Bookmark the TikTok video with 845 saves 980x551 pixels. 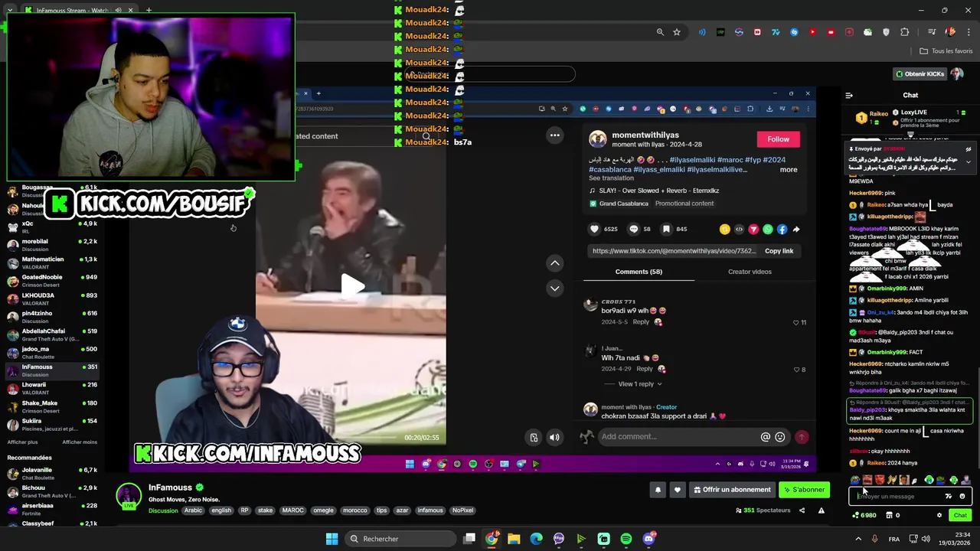pos(667,229)
